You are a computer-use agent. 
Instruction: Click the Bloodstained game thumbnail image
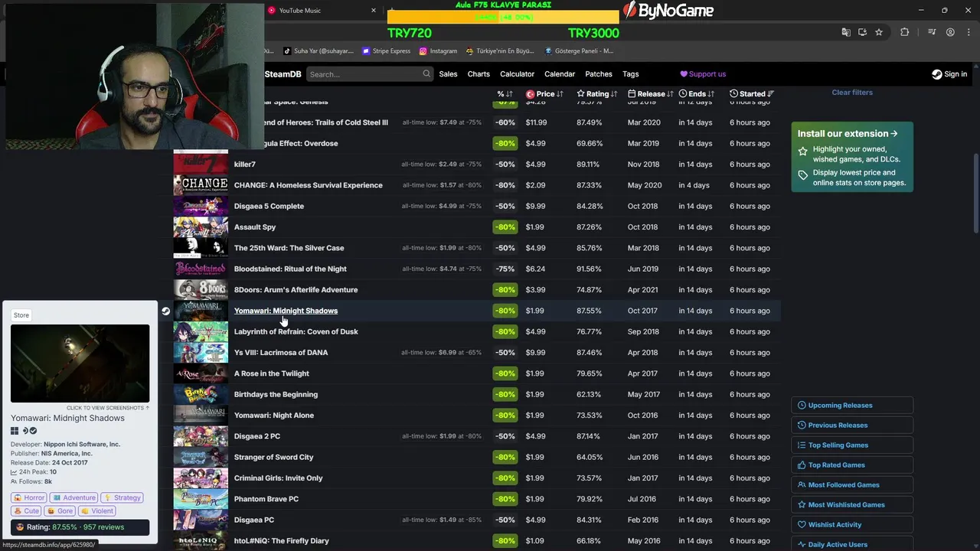point(201,269)
